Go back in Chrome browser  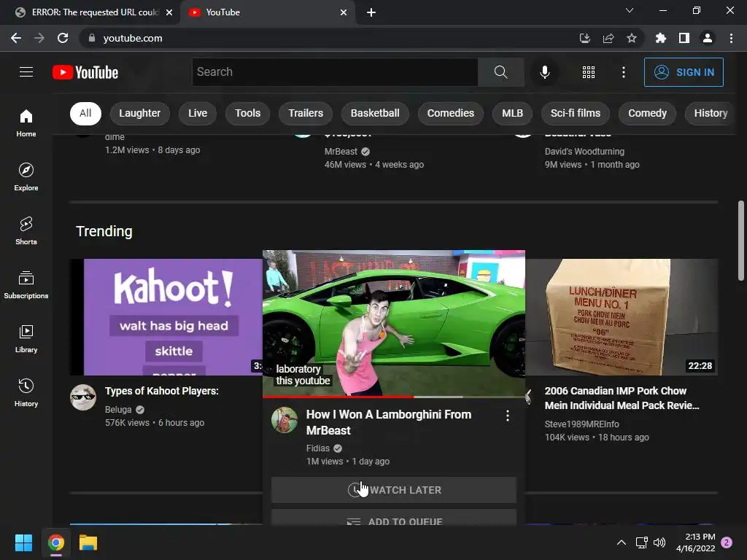(16, 38)
